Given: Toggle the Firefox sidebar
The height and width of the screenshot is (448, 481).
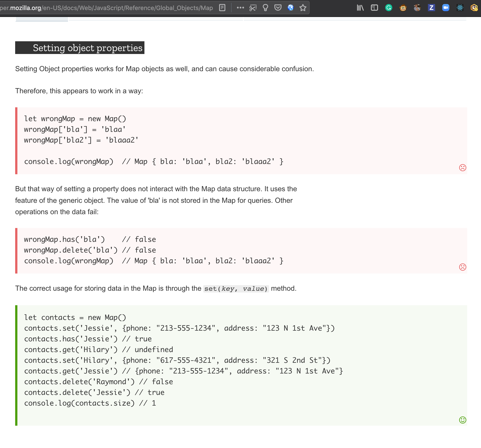Looking at the screenshot, I should coord(374,8).
